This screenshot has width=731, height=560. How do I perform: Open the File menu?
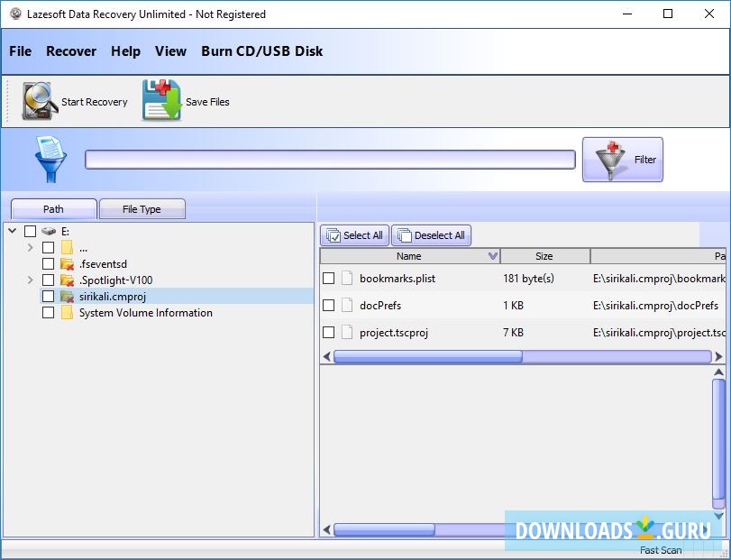point(20,51)
